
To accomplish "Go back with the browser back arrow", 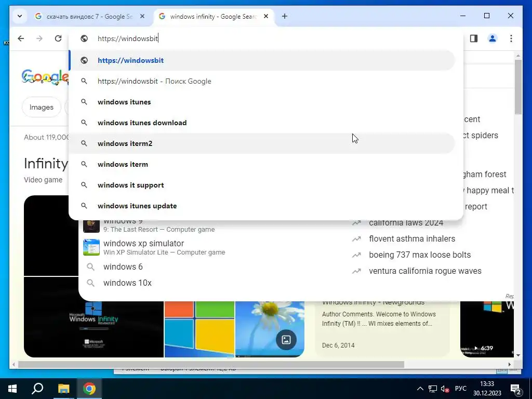I will click(21, 38).
